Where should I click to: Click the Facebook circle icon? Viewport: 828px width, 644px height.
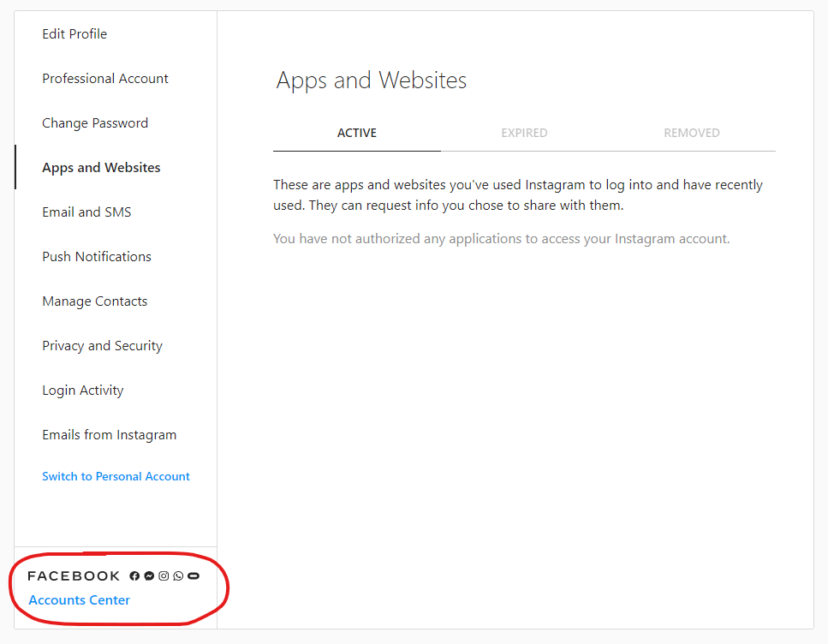(x=134, y=575)
